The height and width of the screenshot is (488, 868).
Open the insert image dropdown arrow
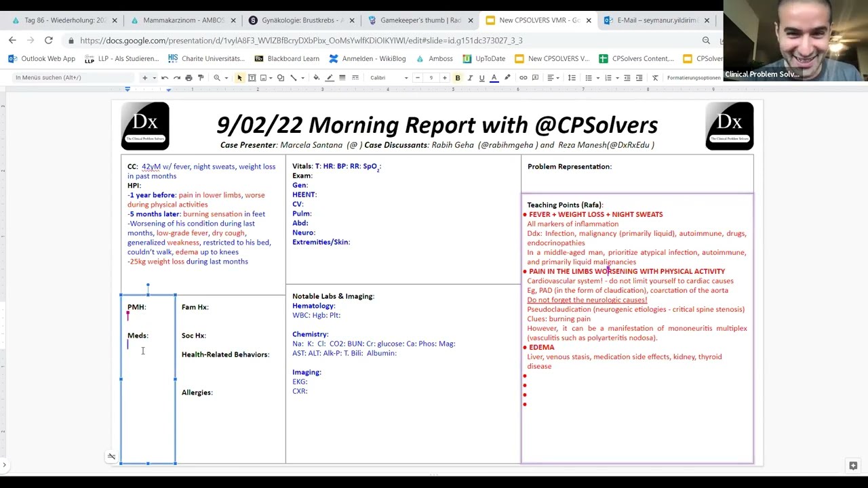click(x=271, y=78)
